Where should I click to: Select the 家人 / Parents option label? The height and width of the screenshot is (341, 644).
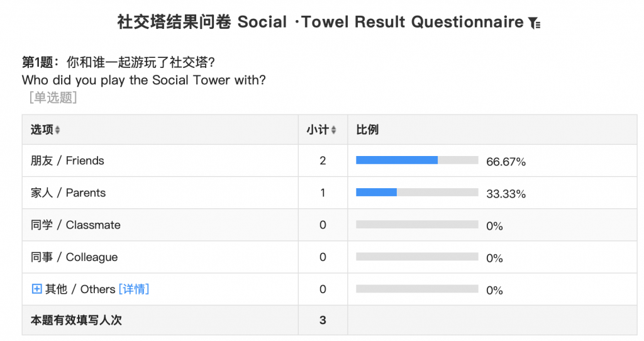click(68, 193)
